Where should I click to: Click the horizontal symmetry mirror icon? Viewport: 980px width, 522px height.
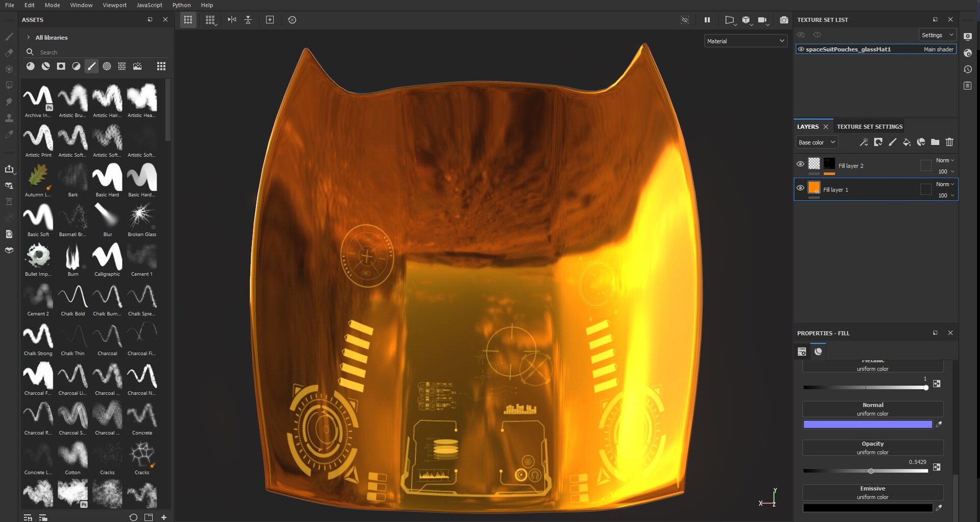coord(232,20)
